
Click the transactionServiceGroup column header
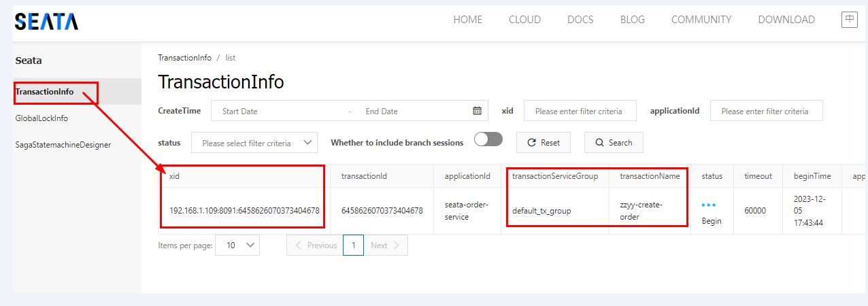click(555, 176)
